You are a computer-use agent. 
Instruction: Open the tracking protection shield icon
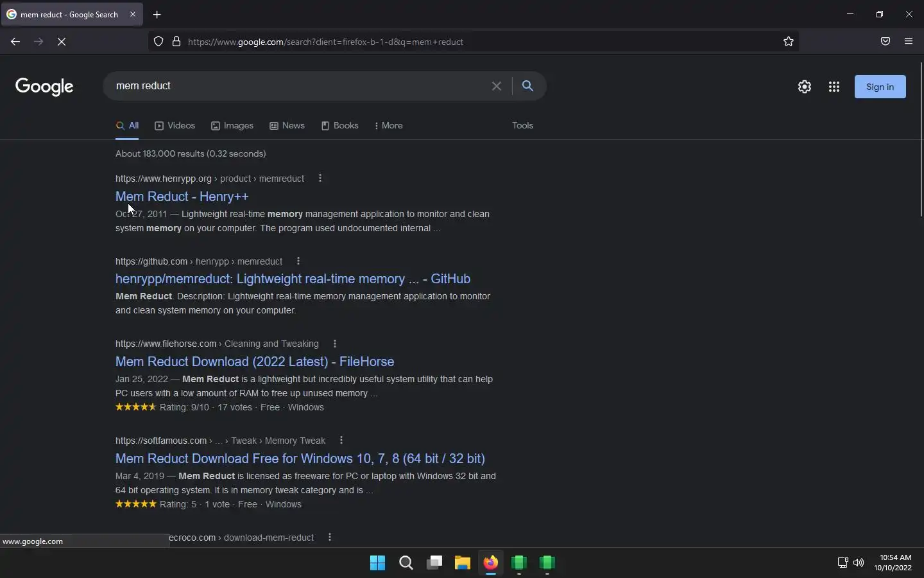click(x=158, y=42)
